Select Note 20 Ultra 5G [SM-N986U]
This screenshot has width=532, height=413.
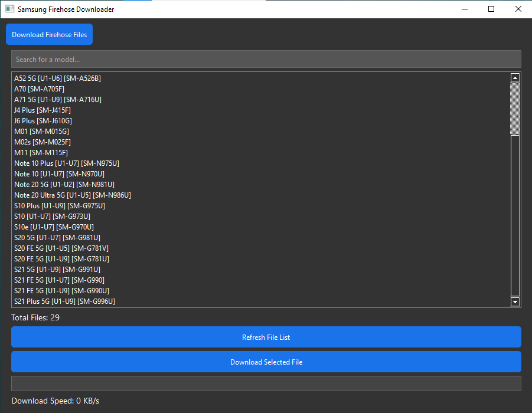tap(261, 195)
